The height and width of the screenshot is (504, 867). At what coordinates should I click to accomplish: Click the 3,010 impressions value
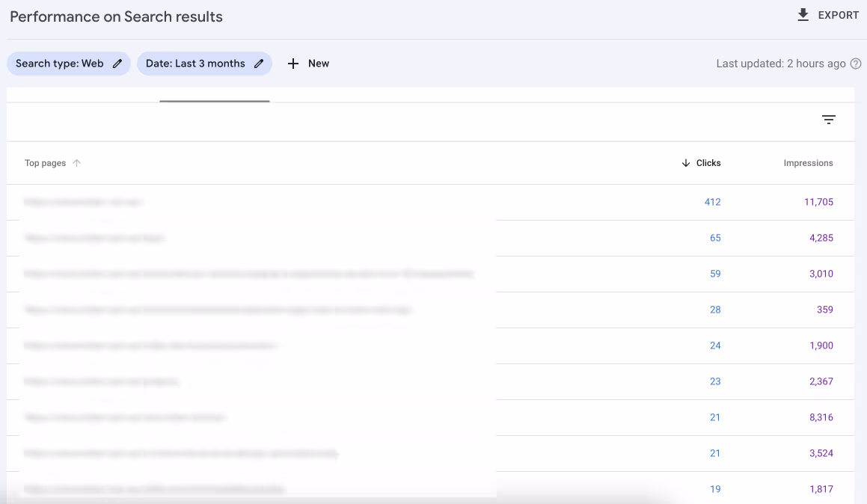821,274
